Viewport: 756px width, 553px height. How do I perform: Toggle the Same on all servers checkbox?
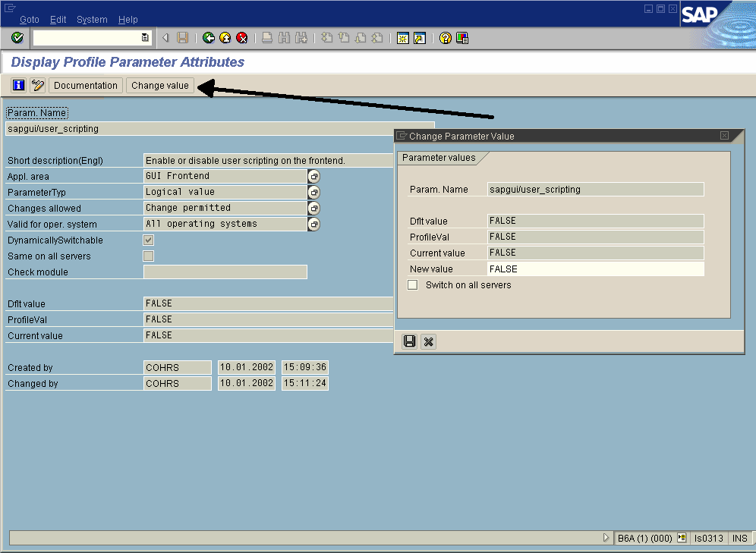149,256
